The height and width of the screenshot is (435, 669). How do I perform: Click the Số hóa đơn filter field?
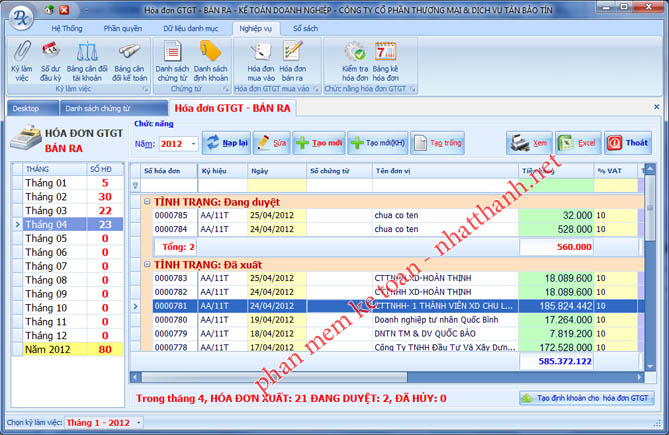(x=169, y=186)
